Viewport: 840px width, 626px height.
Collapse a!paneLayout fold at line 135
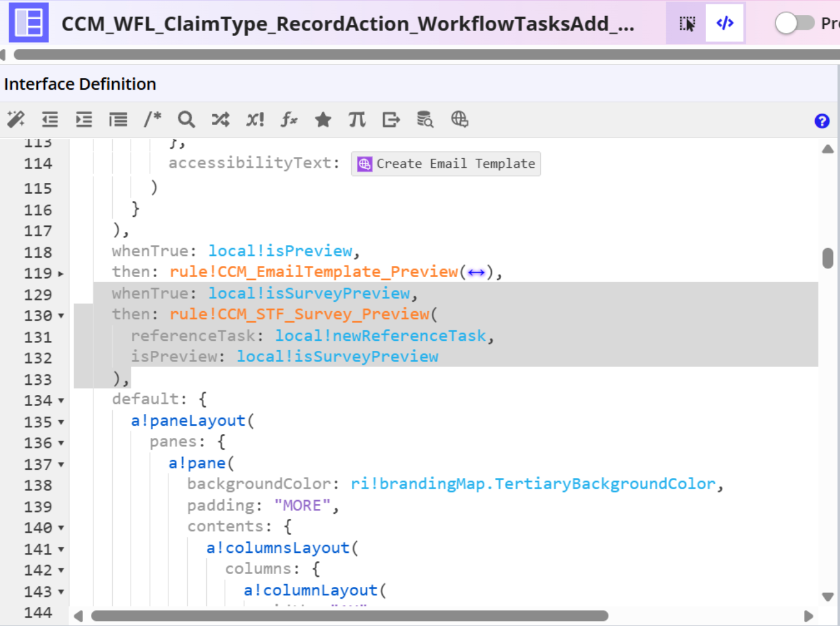click(x=61, y=423)
